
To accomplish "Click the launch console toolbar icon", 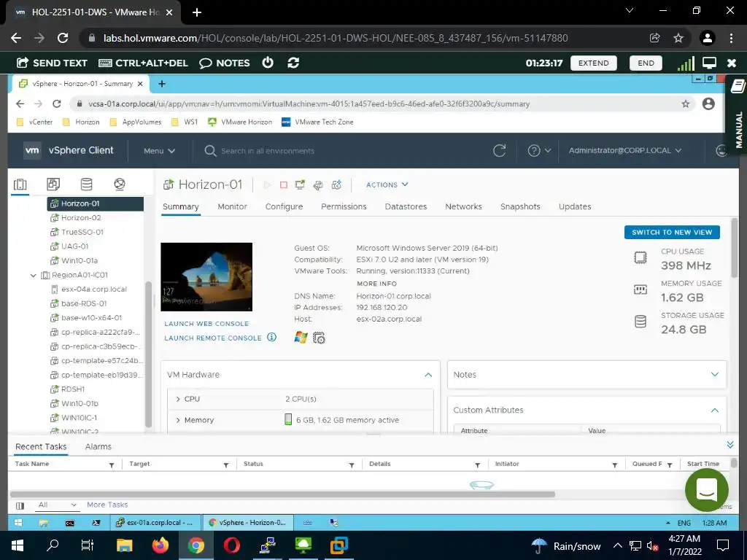I will 300,184.
